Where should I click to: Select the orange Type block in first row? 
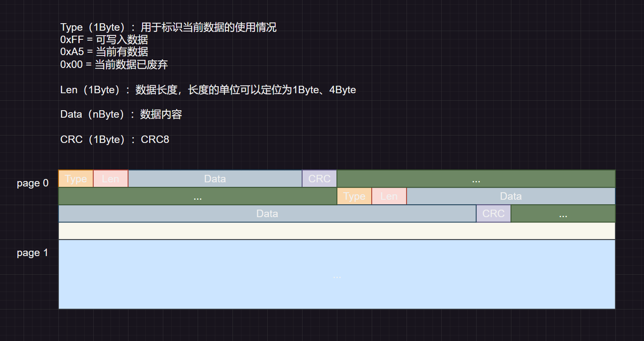[x=76, y=179]
